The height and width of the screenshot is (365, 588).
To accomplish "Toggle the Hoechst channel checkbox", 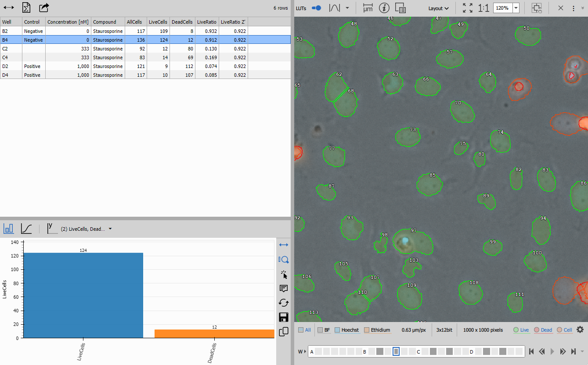I will pyautogui.click(x=337, y=330).
